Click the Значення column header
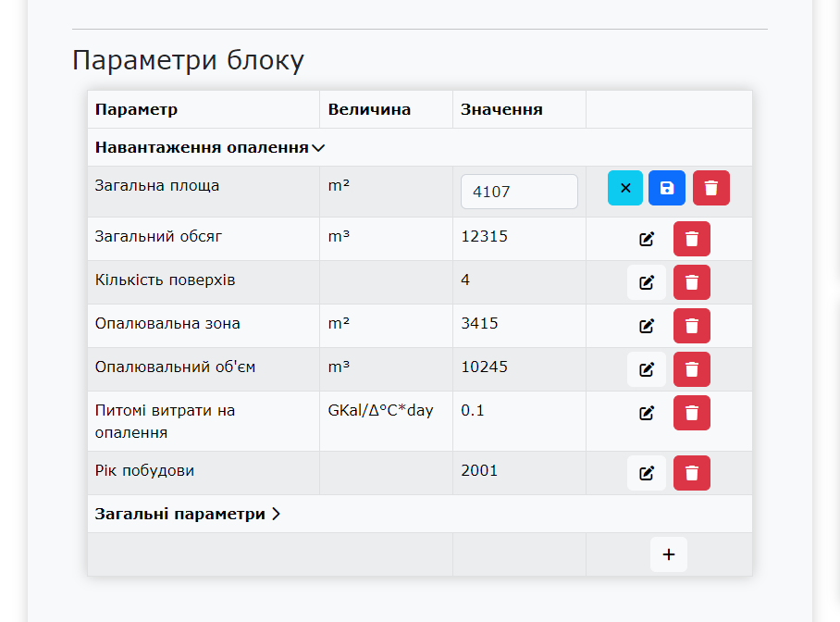Screen dimensions: 840x622 click(501, 109)
